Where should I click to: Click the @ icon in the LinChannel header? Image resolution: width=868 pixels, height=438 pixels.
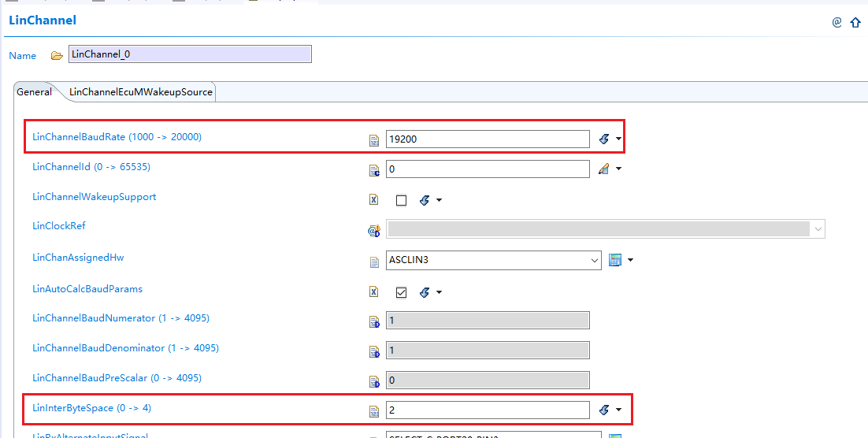click(x=836, y=22)
